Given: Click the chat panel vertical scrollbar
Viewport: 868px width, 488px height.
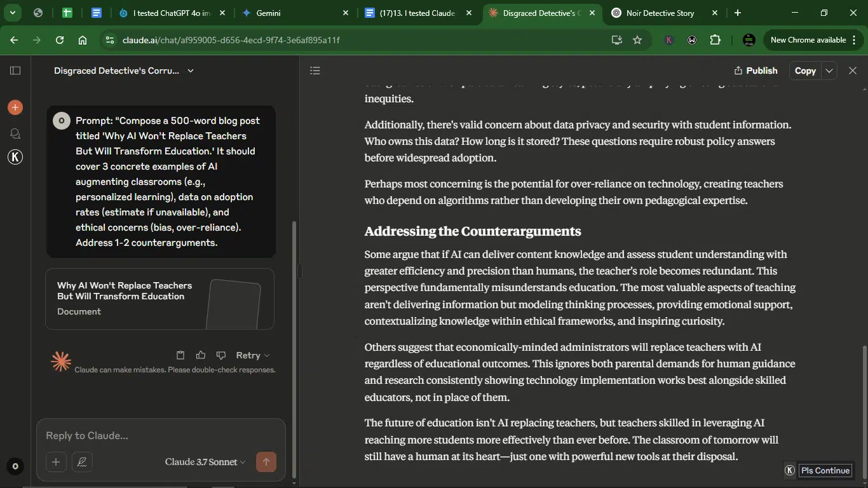Looking at the screenshot, I should click(294, 348).
